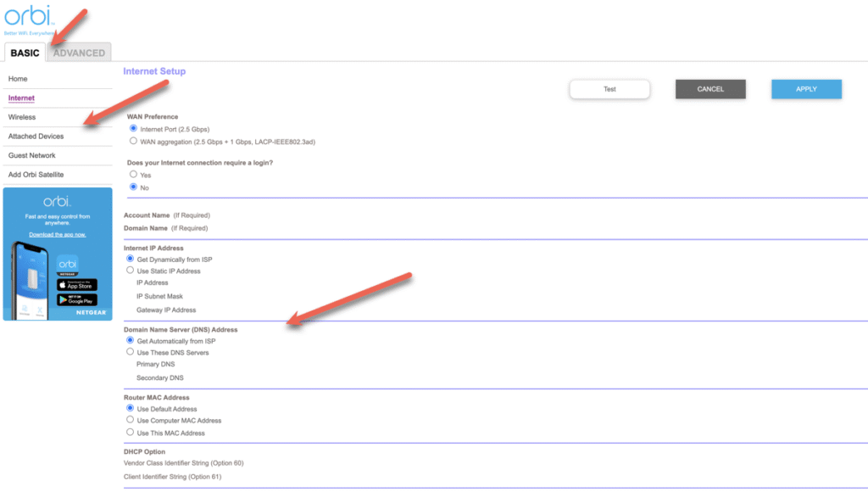Click the App Store download badge
The width and height of the screenshot is (868, 503).
(x=77, y=285)
